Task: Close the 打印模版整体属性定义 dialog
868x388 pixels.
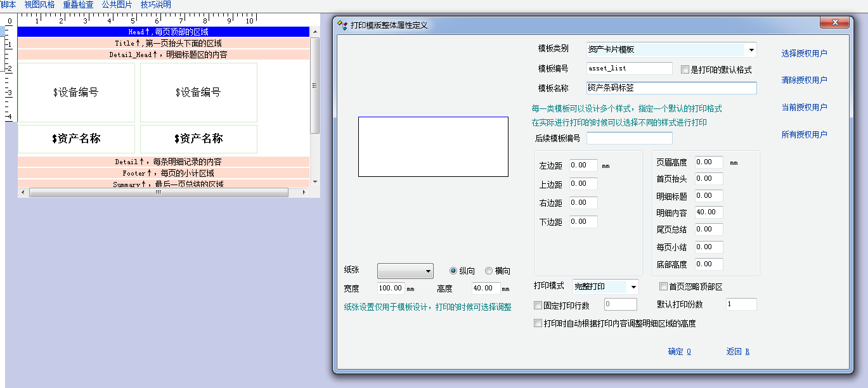Action: [834, 23]
